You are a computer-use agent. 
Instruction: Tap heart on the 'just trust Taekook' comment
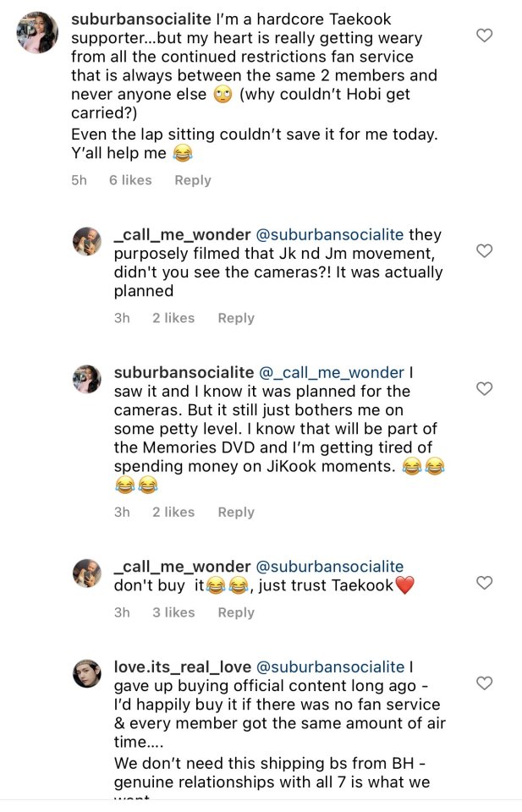(484, 584)
